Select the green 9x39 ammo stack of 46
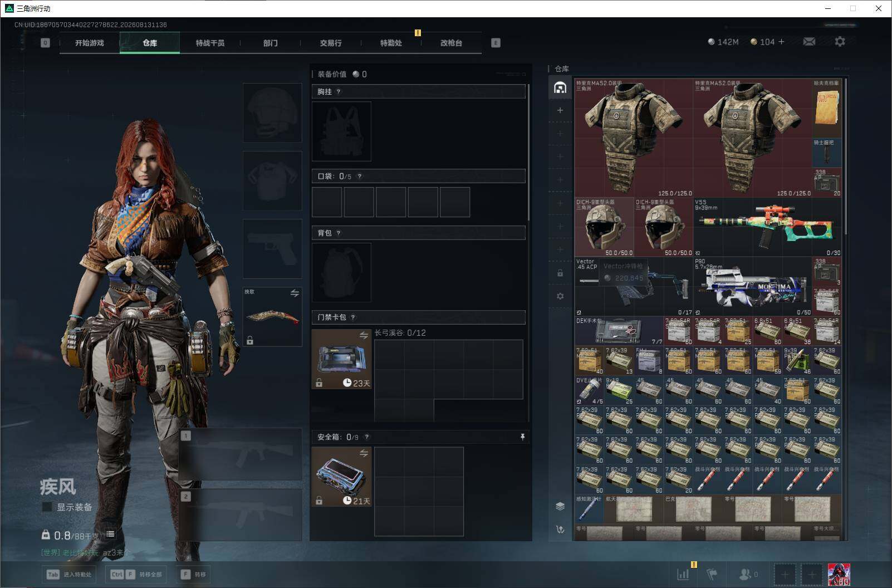 797,361
